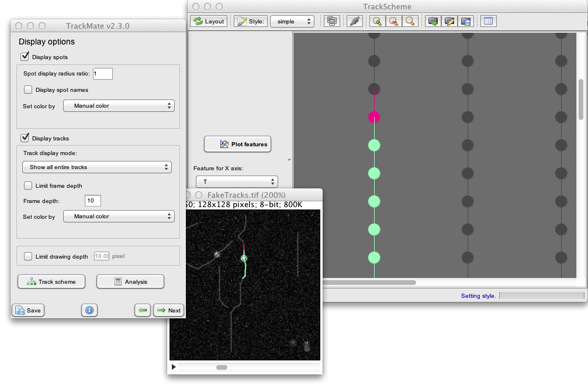This screenshot has height=385, width=588.
Task: Click the Track scheme button
Action: click(x=51, y=282)
